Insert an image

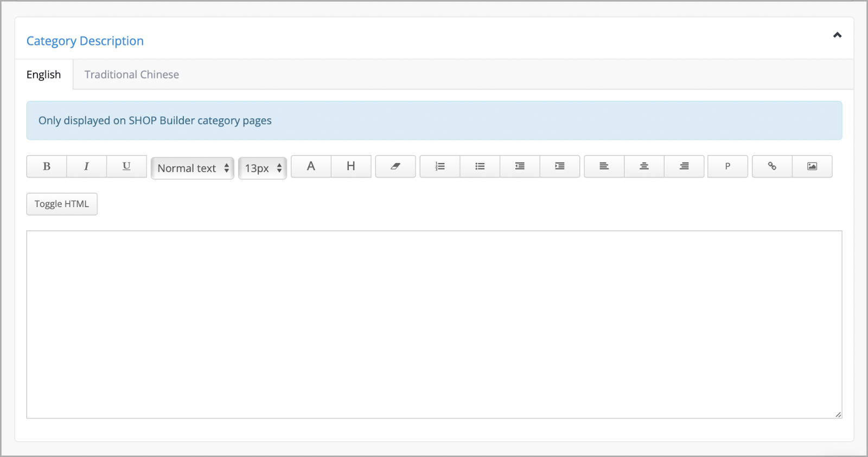click(x=812, y=166)
